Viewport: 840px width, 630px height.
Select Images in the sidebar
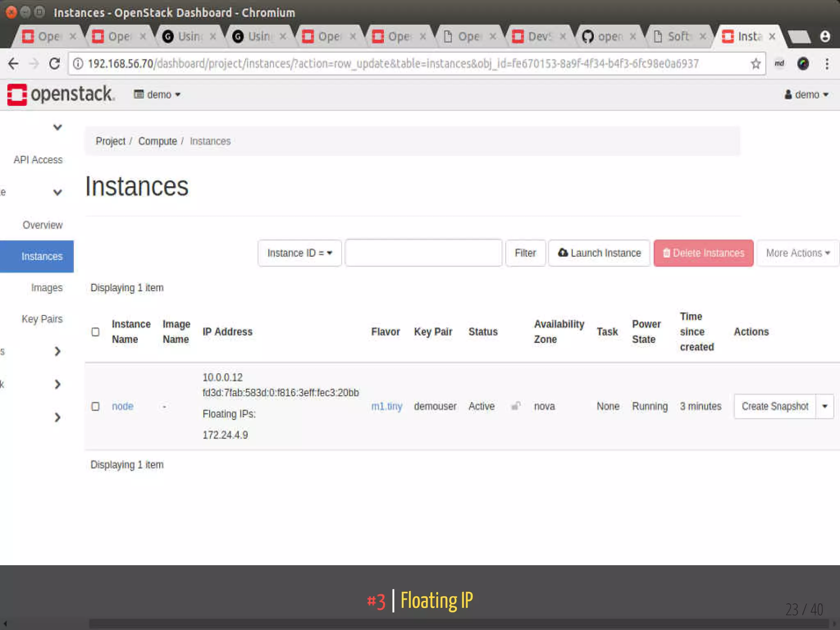pyautogui.click(x=47, y=288)
